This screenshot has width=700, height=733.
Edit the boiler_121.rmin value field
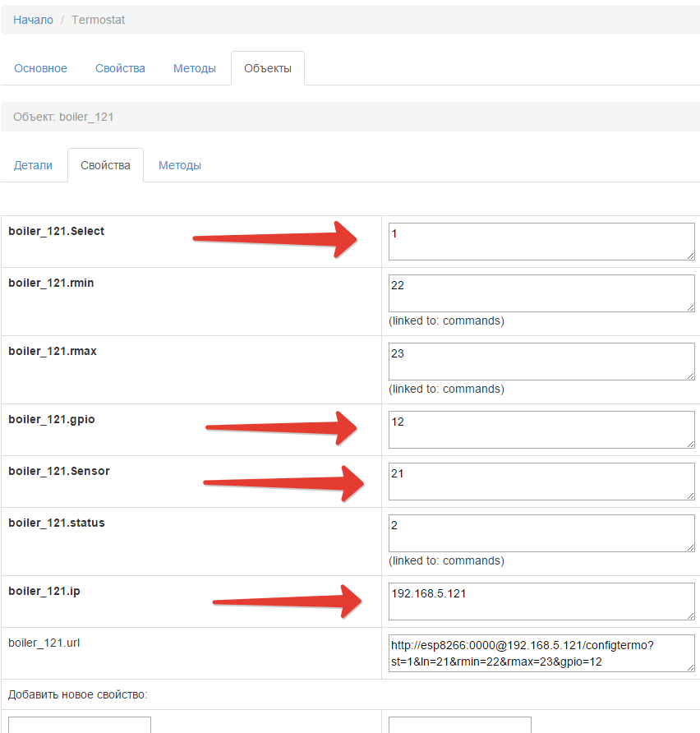(541, 293)
